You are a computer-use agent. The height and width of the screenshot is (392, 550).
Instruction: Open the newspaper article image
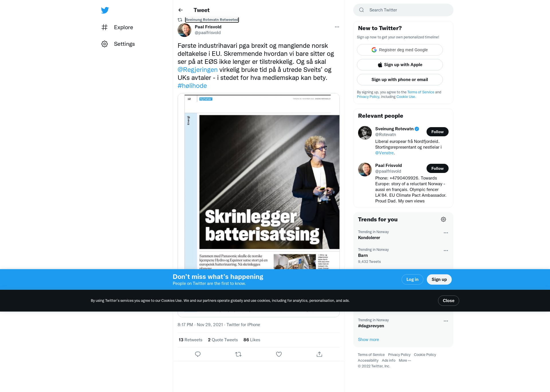(259, 181)
